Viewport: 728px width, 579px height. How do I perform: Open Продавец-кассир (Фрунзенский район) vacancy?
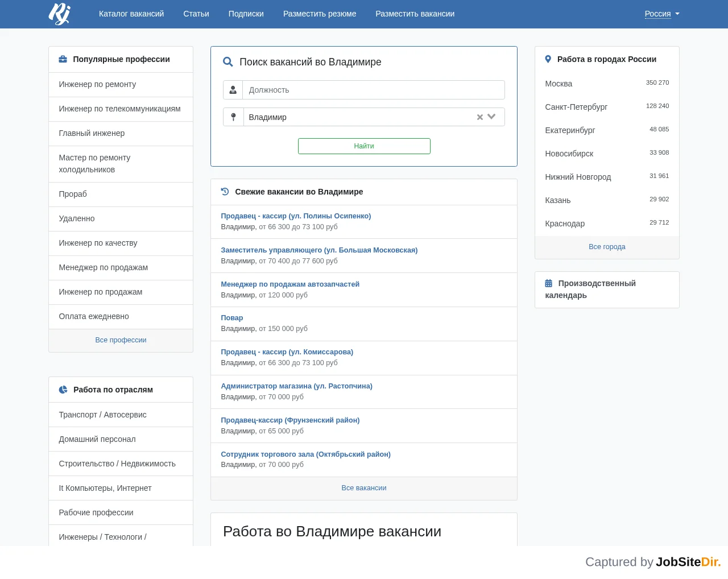pyautogui.click(x=290, y=420)
